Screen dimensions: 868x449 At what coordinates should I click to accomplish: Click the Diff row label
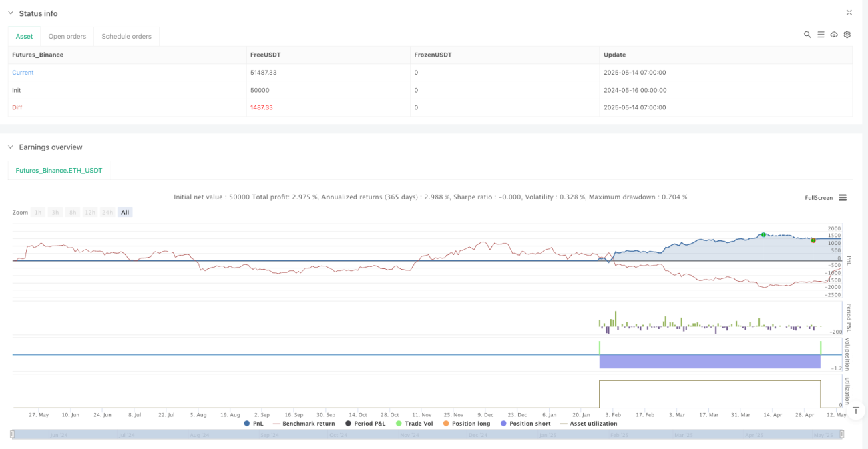click(x=17, y=107)
